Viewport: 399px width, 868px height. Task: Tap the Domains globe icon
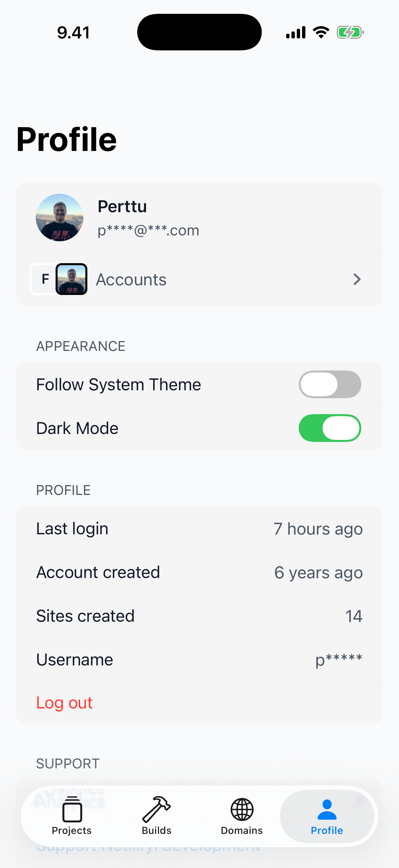click(241, 812)
